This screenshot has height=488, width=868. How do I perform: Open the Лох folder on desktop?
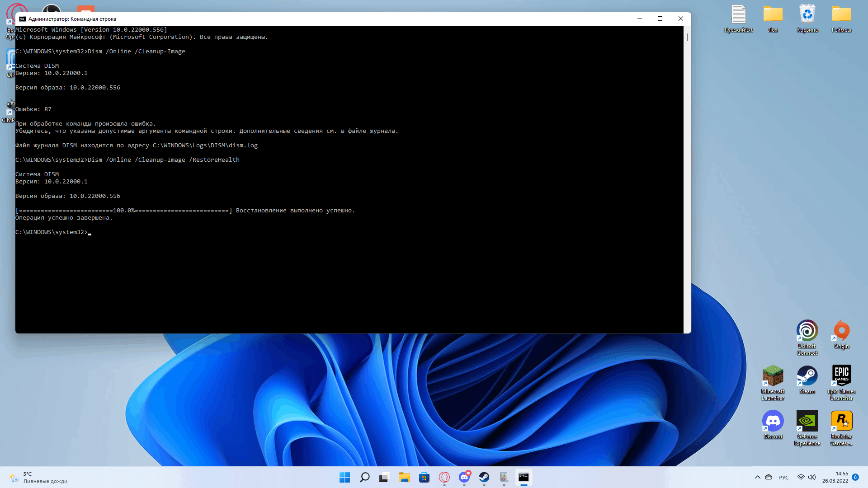pyautogui.click(x=773, y=18)
